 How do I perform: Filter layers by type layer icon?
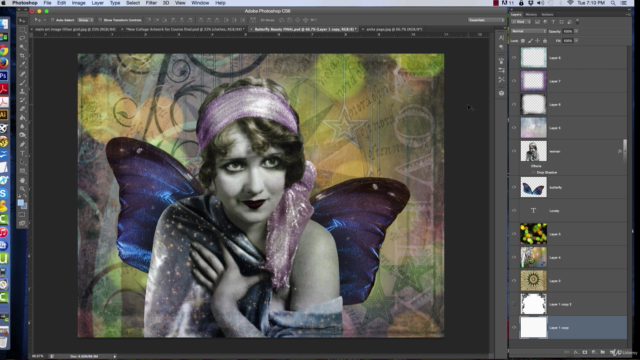click(553, 22)
